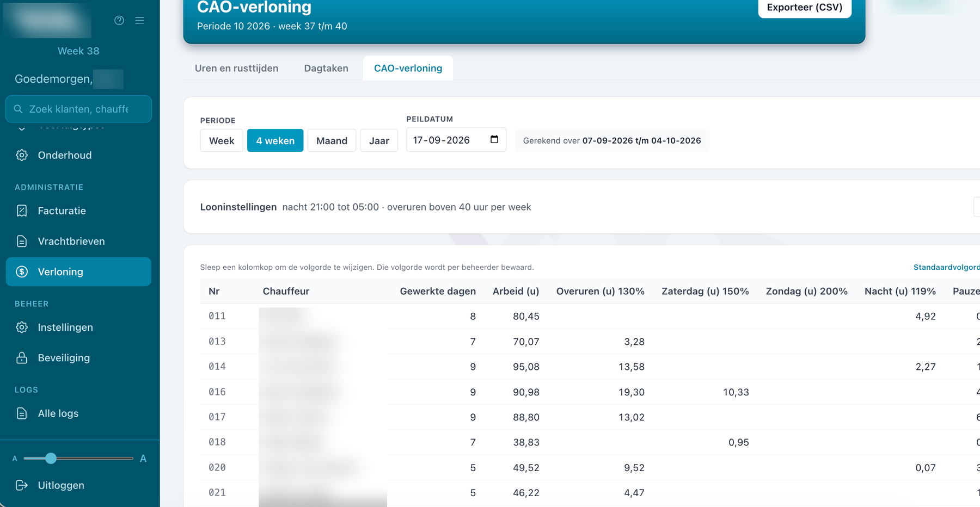This screenshot has width=980, height=507.
Task: Click the Peildatum date field 17-09-2026
Action: [456, 140]
